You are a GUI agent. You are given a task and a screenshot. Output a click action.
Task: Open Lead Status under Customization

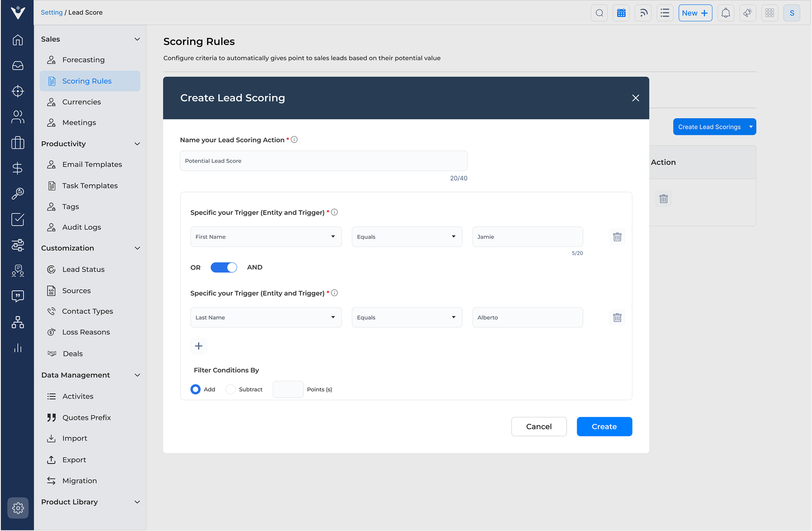pos(83,269)
